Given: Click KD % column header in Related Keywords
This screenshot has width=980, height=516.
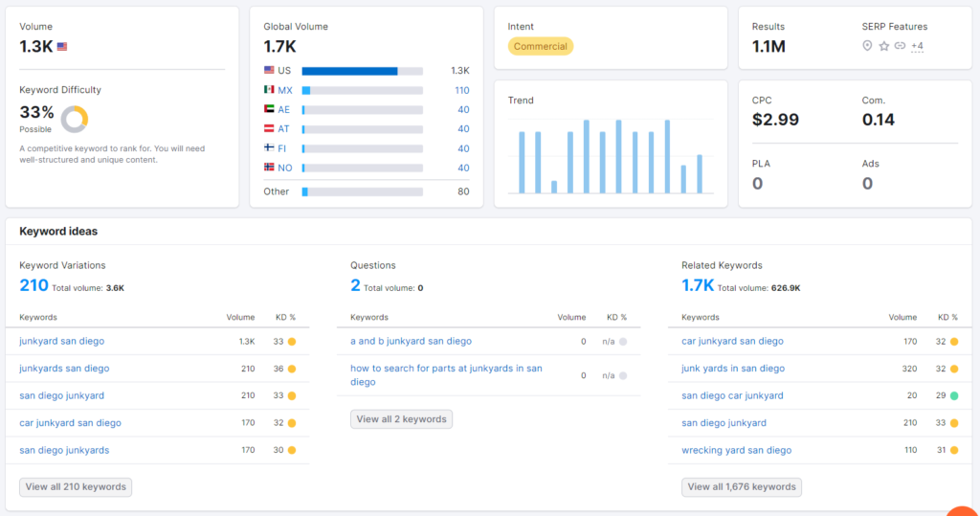Looking at the screenshot, I should click(947, 317).
